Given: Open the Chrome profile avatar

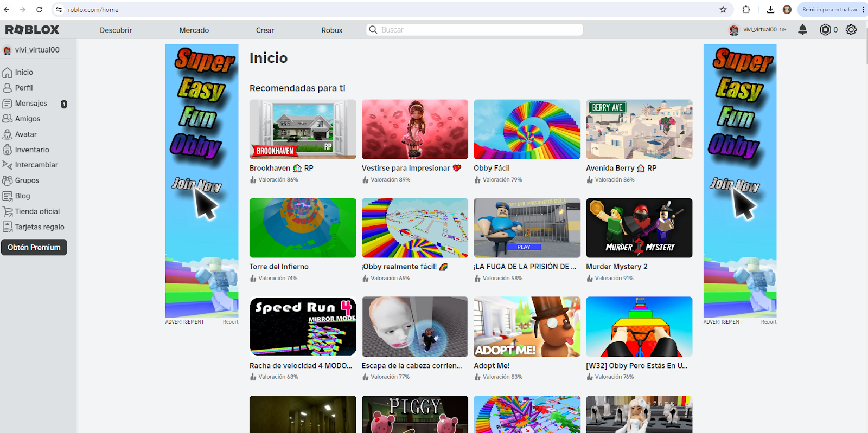Looking at the screenshot, I should 787,9.
